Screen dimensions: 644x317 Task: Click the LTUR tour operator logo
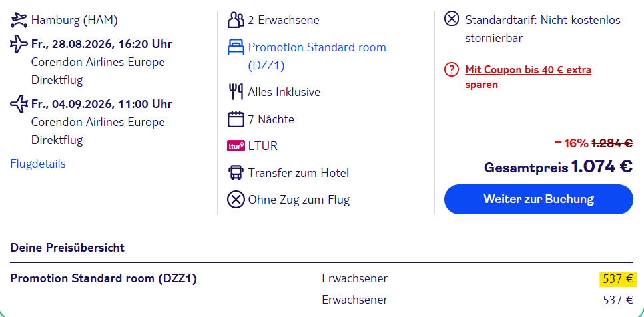[x=236, y=146]
